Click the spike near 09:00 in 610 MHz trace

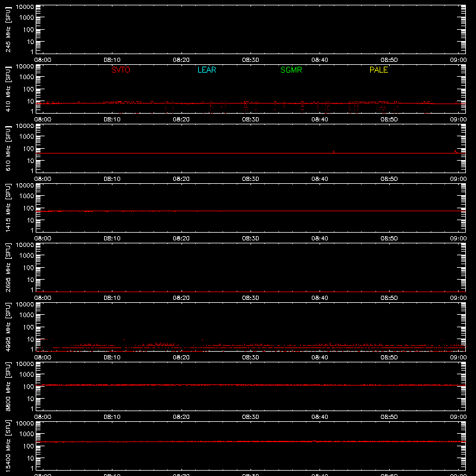455,151
